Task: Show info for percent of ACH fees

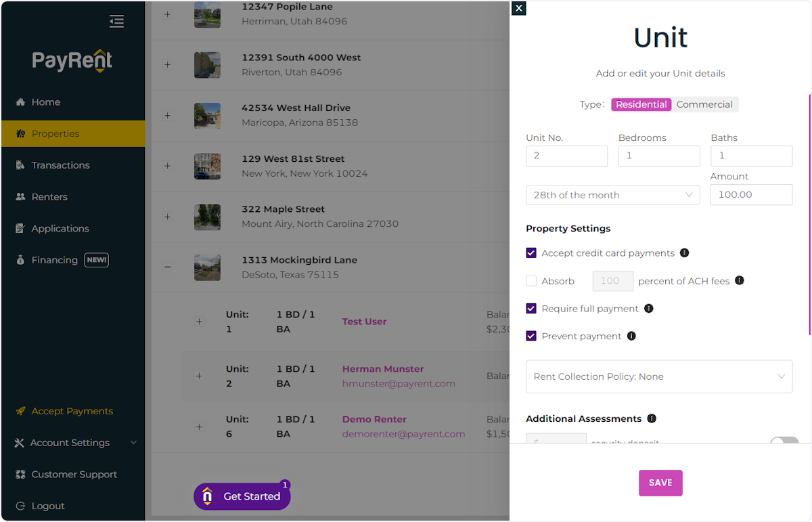Action: pyautogui.click(x=740, y=280)
